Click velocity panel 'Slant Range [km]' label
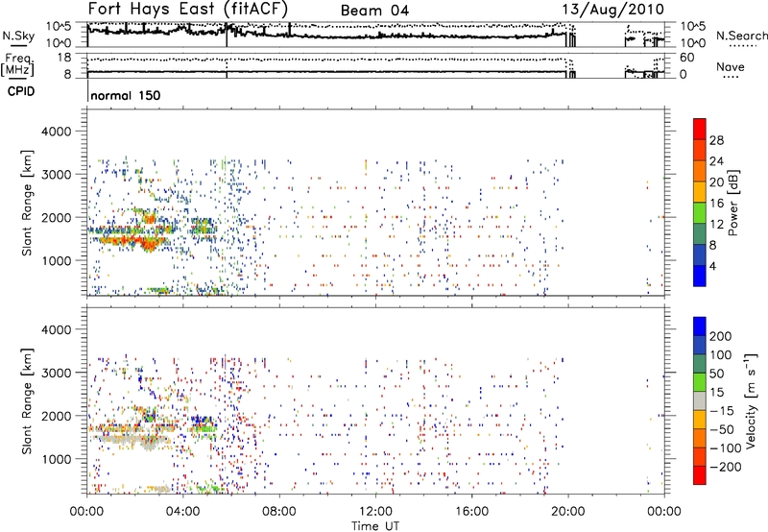The height and width of the screenshot is (532, 768). click(27, 400)
